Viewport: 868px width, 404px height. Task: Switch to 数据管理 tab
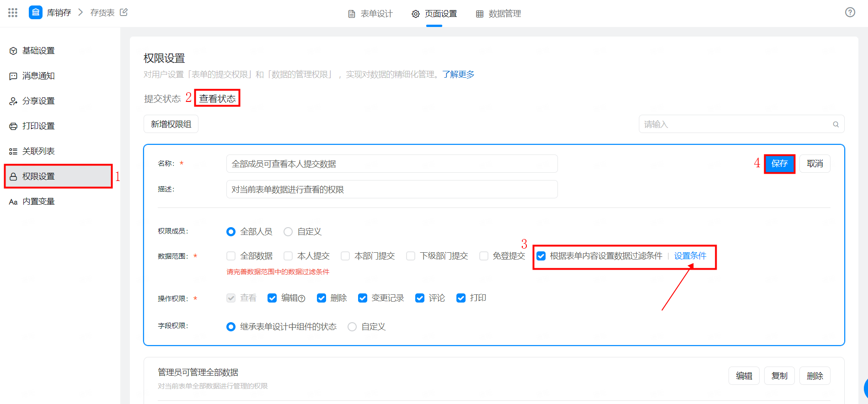(498, 14)
